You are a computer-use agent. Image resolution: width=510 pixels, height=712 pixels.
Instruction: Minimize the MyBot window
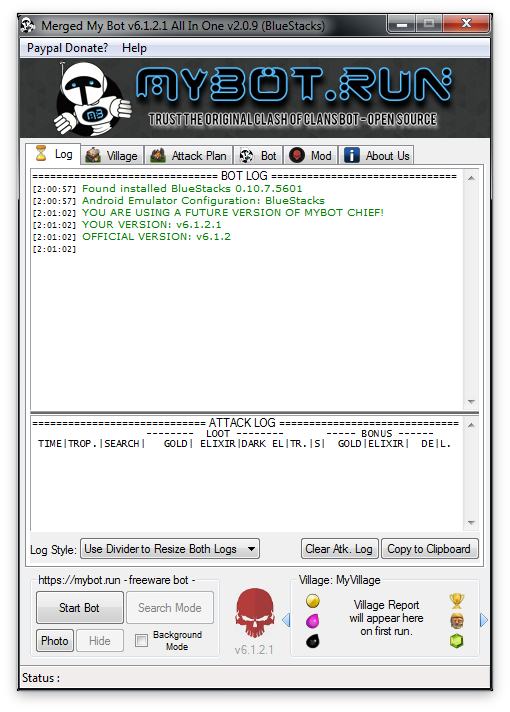[402, 24]
